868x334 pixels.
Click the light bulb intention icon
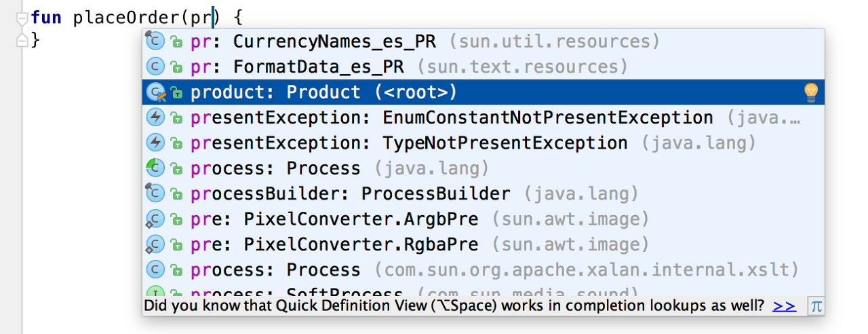[x=810, y=92]
